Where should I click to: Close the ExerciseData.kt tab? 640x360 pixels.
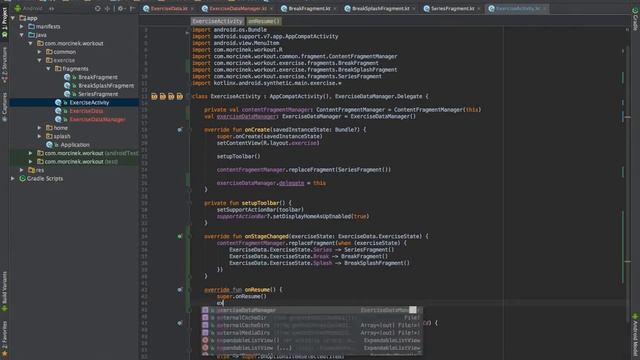click(x=192, y=9)
